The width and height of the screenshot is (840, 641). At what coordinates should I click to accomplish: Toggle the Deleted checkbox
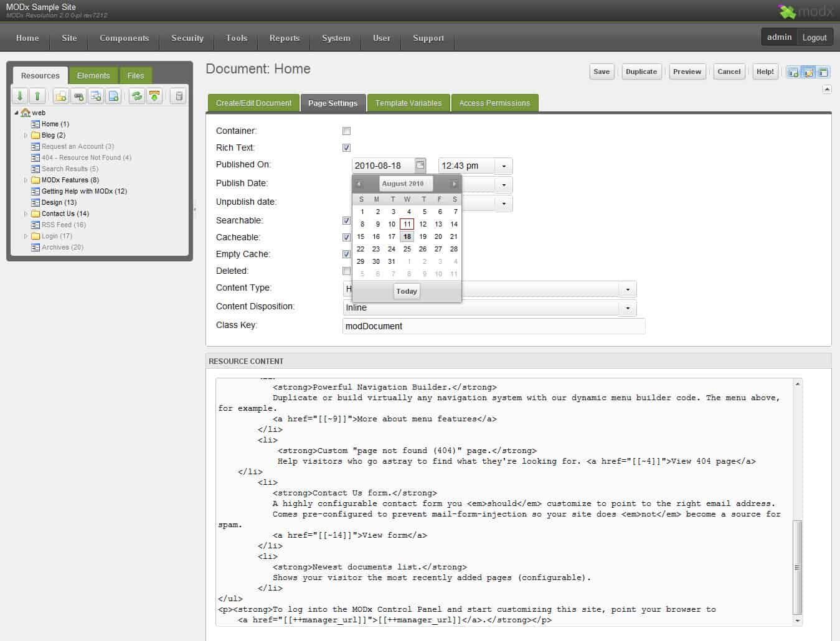[346, 271]
